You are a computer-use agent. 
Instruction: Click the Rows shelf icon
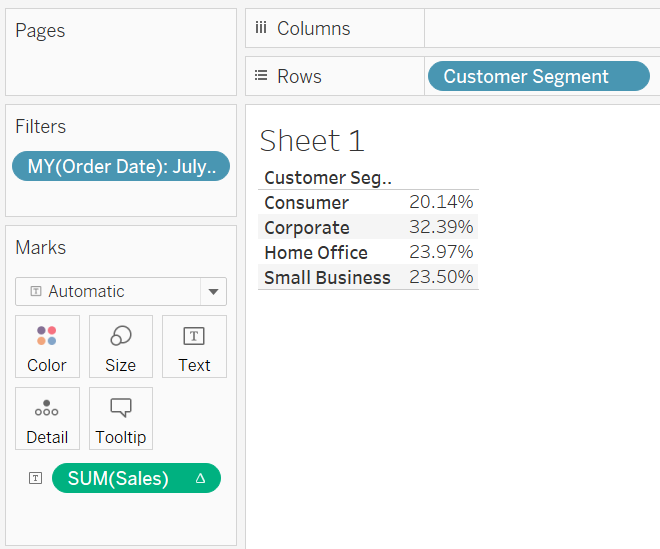pos(261,76)
